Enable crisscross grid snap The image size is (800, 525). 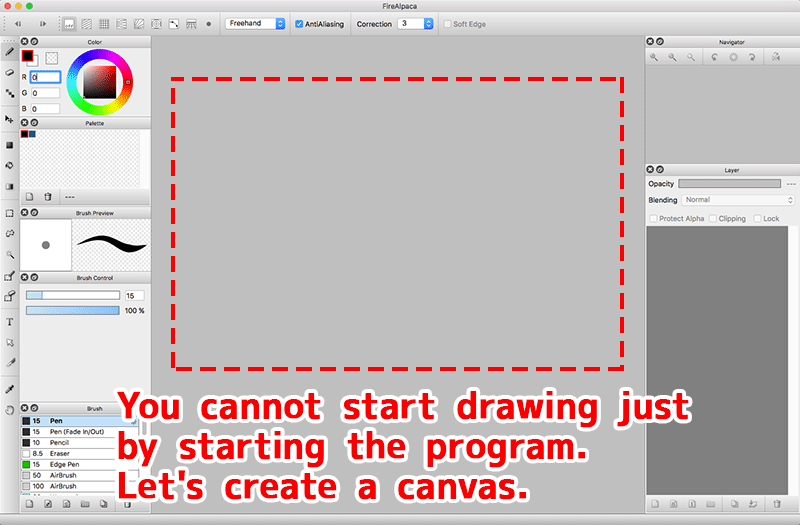tap(104, 24)
